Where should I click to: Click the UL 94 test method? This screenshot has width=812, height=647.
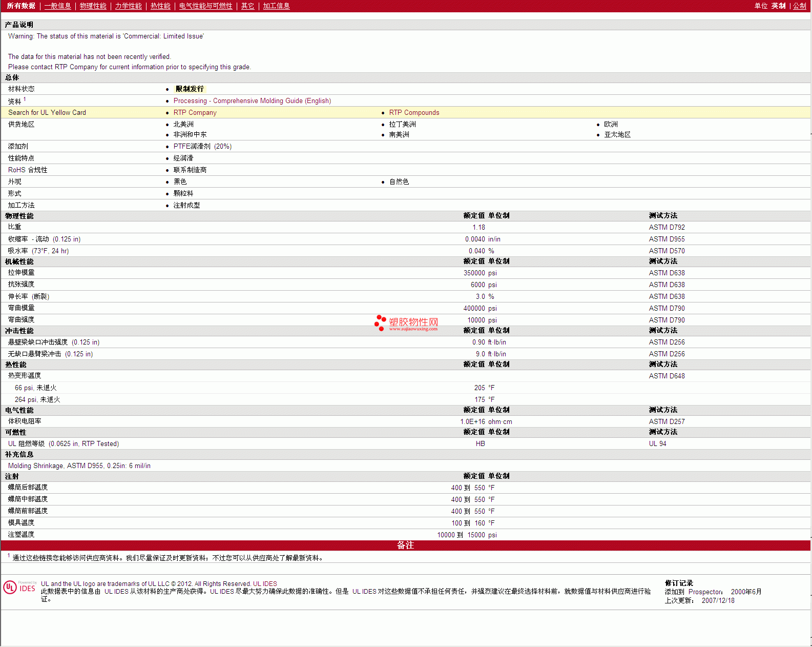tap(657, 444)
